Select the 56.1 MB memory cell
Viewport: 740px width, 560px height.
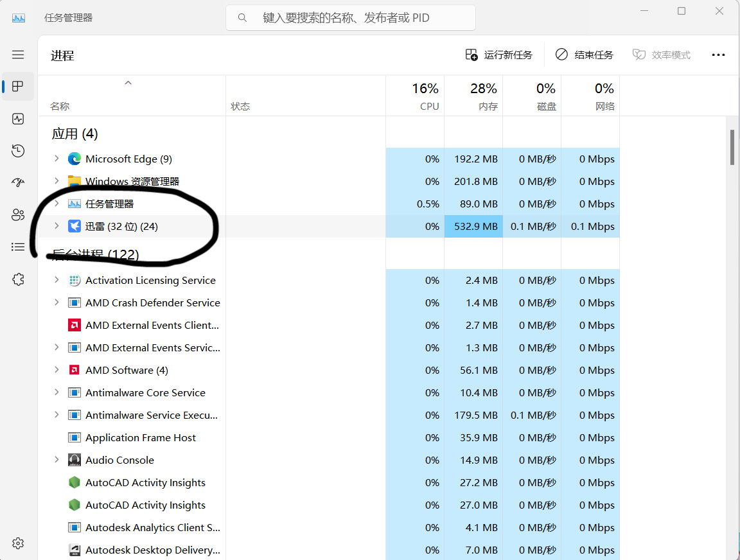(x=473, y=370)
